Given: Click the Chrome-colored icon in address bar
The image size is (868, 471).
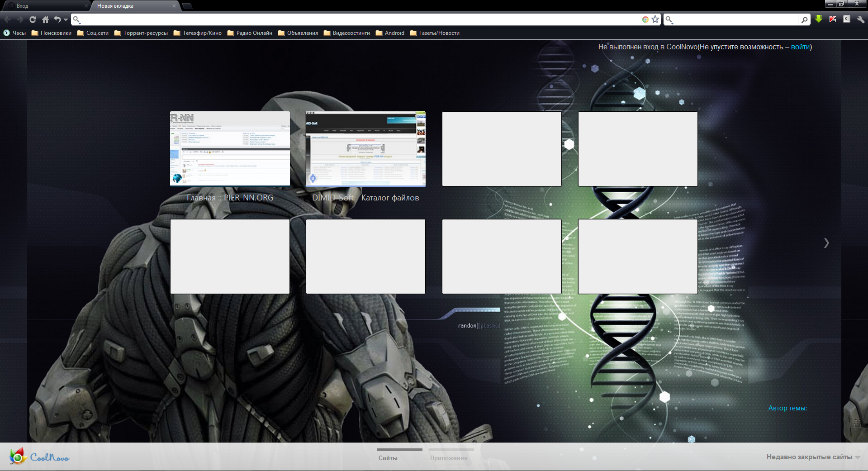Looking at the screenshot, I should click(645, 19).
